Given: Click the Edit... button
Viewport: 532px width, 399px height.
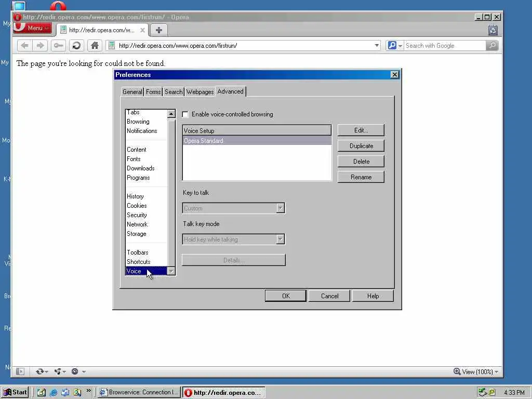Looking at the screenshot, I should pyautogui.click(x=361, y=130).
